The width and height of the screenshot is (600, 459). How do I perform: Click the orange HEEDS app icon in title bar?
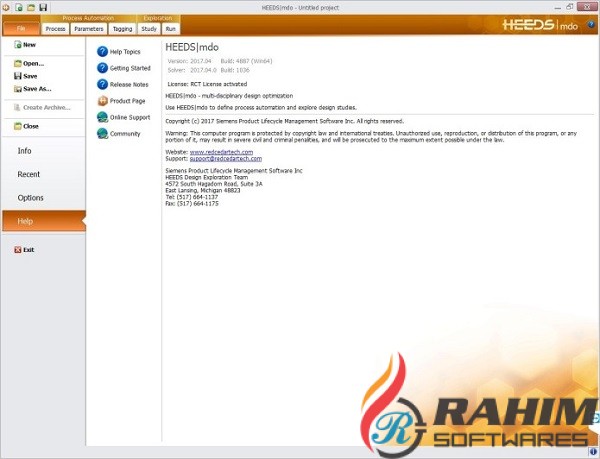point(6,7)
